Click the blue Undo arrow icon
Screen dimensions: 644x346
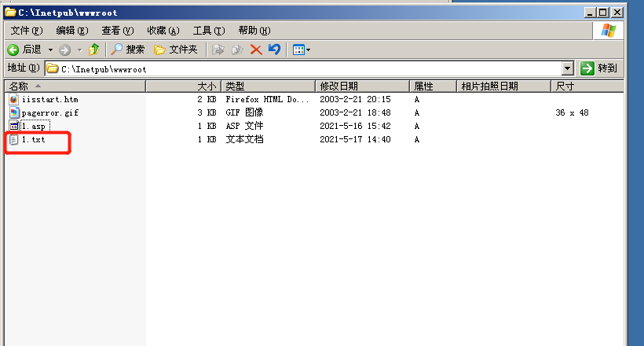tap(274, 50)
